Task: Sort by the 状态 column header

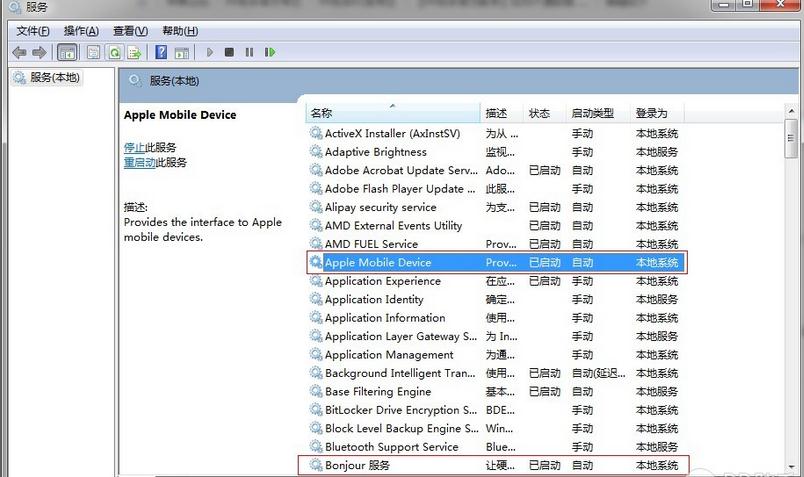Action: pyautogui.click(x=540, y=113)
